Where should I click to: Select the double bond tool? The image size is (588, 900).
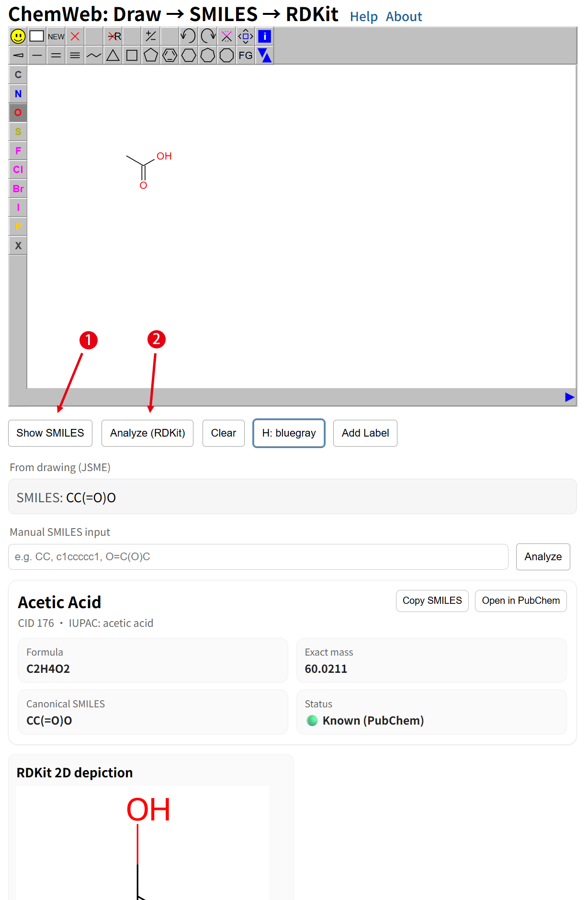[x=56, y=56]
